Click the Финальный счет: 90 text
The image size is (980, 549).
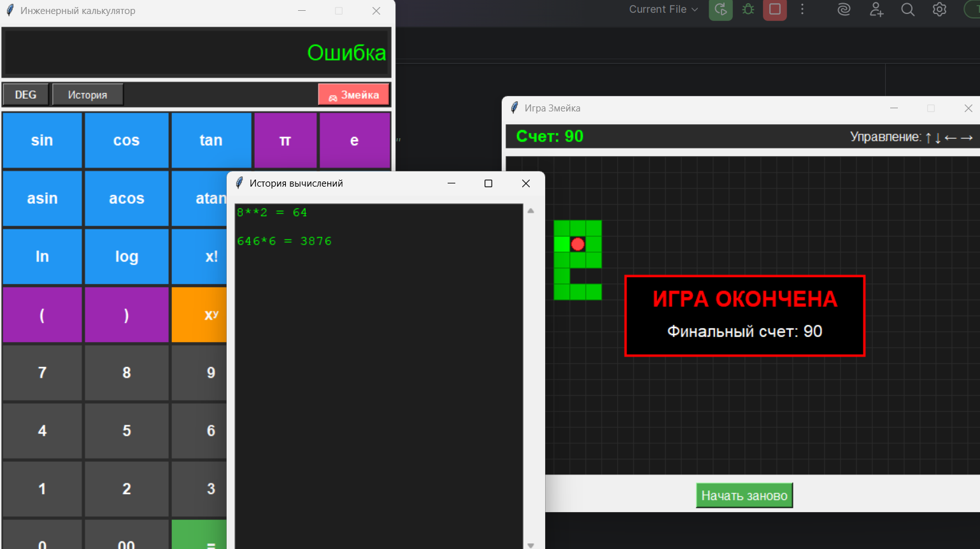tap(744, 331)
